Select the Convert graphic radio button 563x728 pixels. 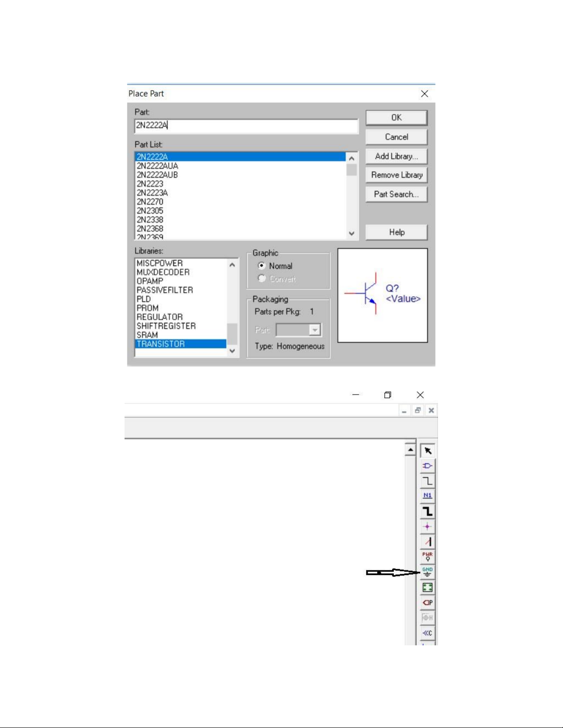(x=262, y=278)
